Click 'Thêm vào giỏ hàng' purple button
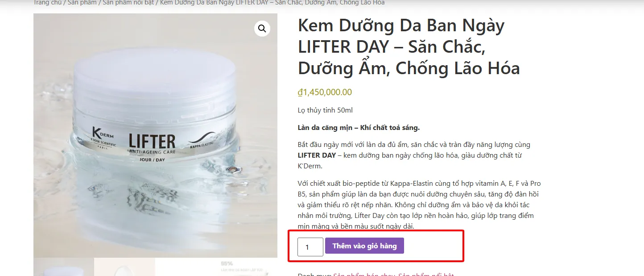This screenshot has height=276, width=644. [364, 246]
